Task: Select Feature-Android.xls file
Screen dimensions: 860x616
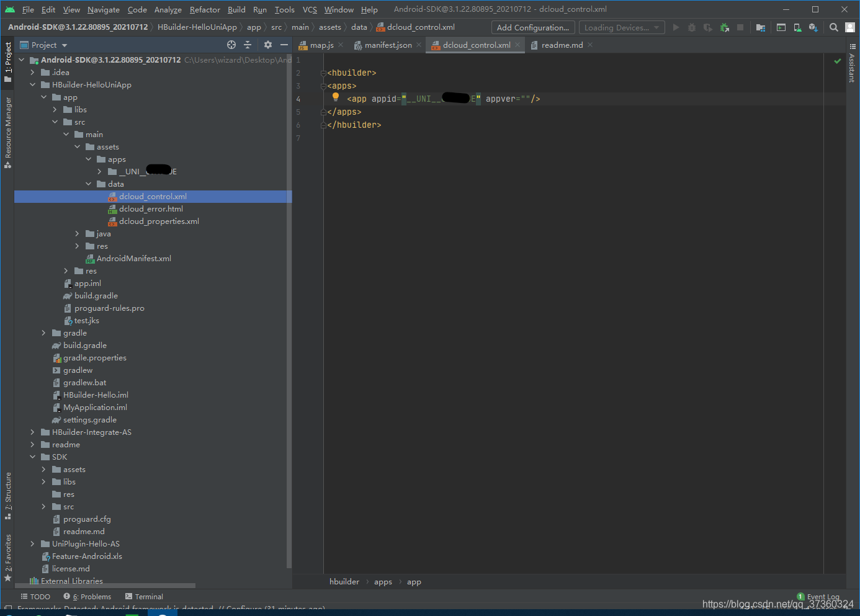Action: click(x=87, y=556)
